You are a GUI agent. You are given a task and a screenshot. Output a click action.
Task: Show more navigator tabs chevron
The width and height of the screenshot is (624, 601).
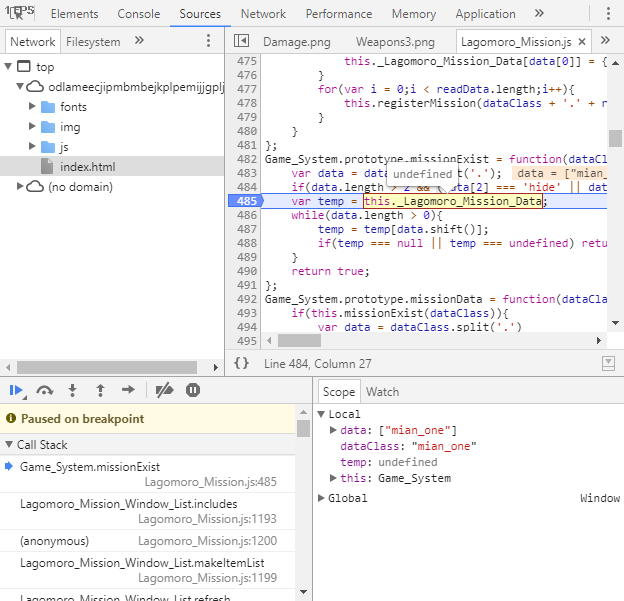coord(139,40)
